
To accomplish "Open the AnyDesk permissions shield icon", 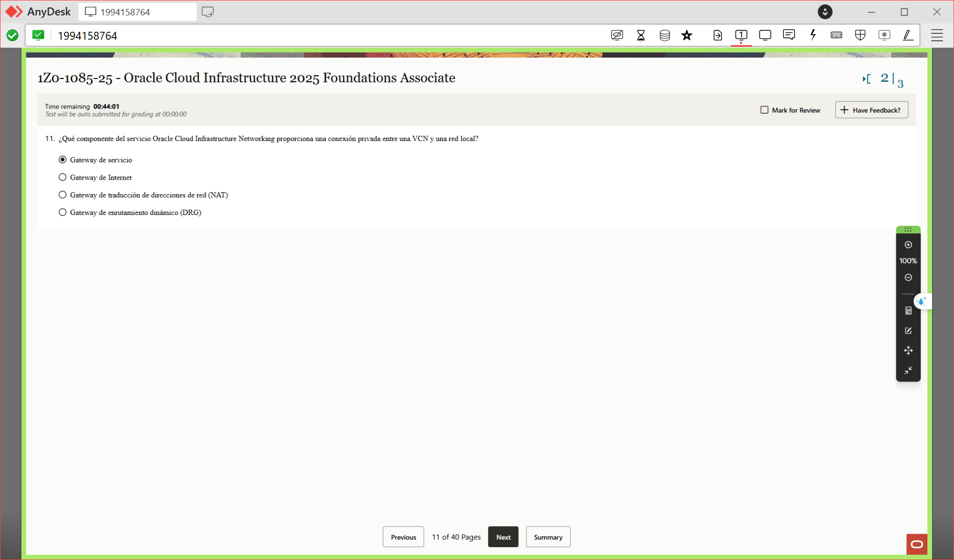I will (860, 35).
